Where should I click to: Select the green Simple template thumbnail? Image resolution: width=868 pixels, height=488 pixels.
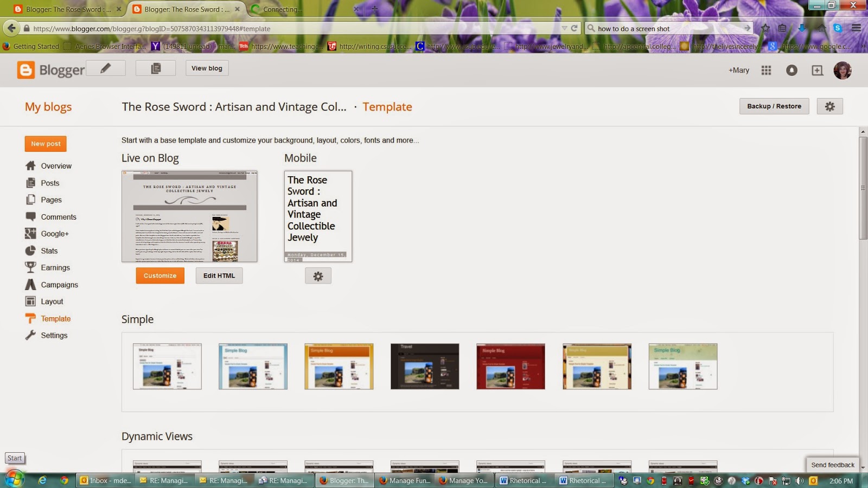683,366
